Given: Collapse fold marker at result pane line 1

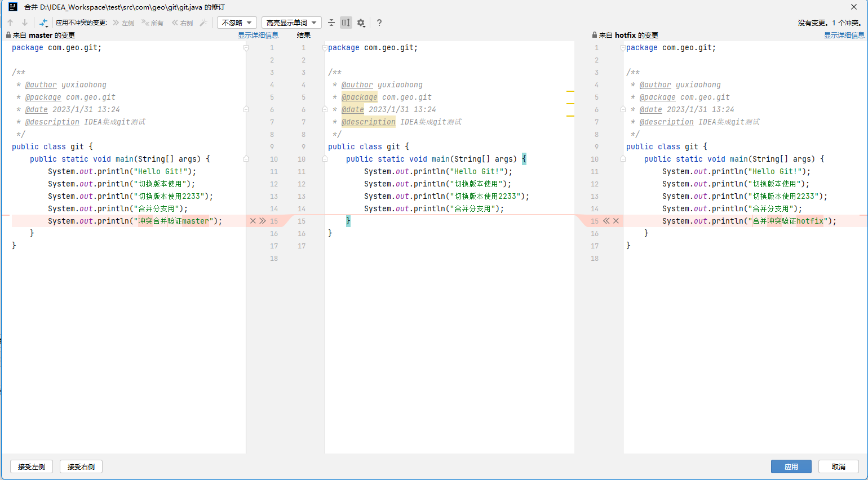Looking at the screenshot, I should 325,48.
